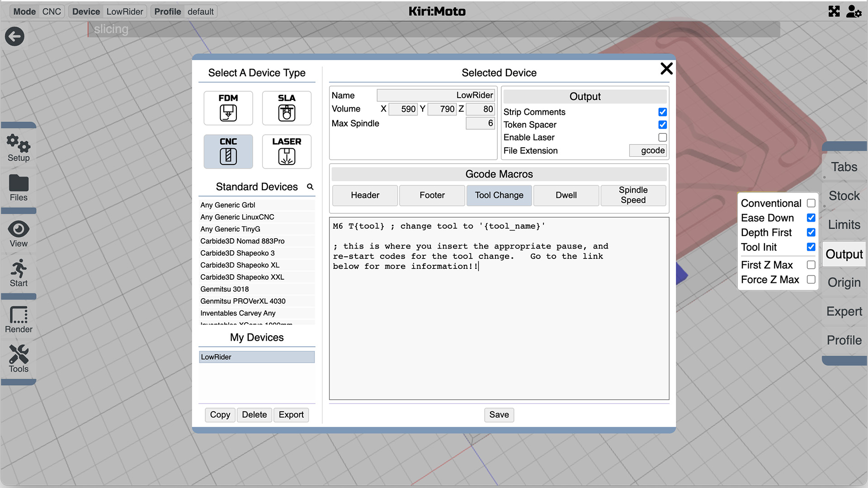Switch to Dwell macro tab
Screen dimensions: 868x488
566,195
